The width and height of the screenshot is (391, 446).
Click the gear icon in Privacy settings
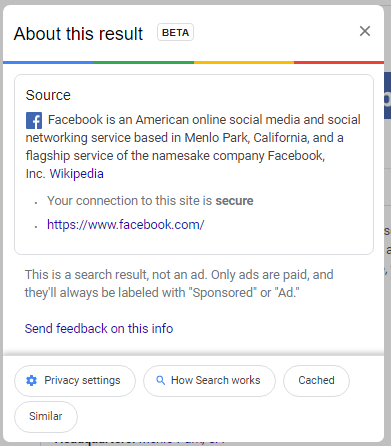(x=31, y=380)
